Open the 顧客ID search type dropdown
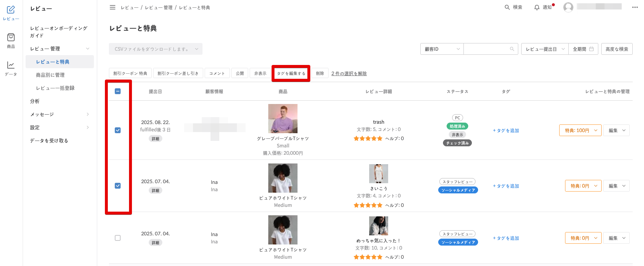 [442, 49]
